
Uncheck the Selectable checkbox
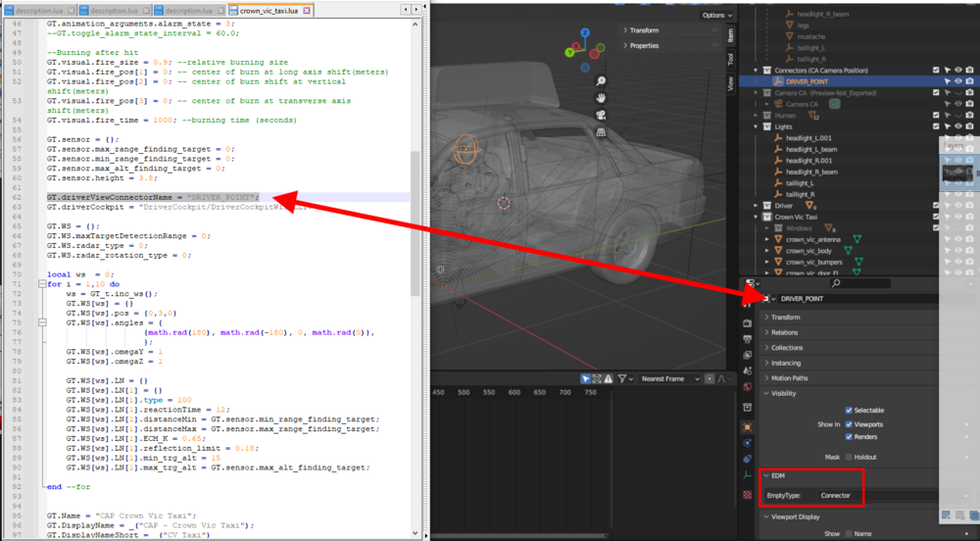849,411
